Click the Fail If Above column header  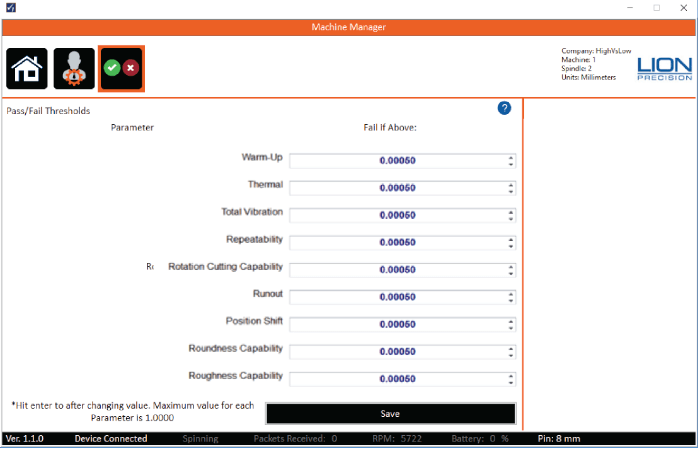point(390,128)
